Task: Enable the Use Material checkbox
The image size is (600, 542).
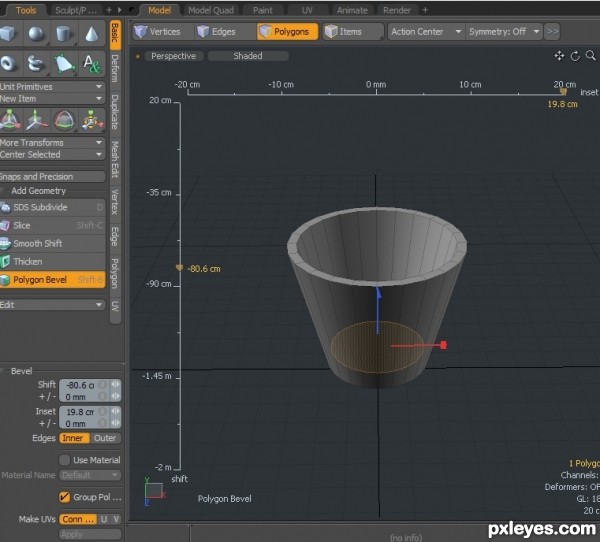Action: (65, 460)
